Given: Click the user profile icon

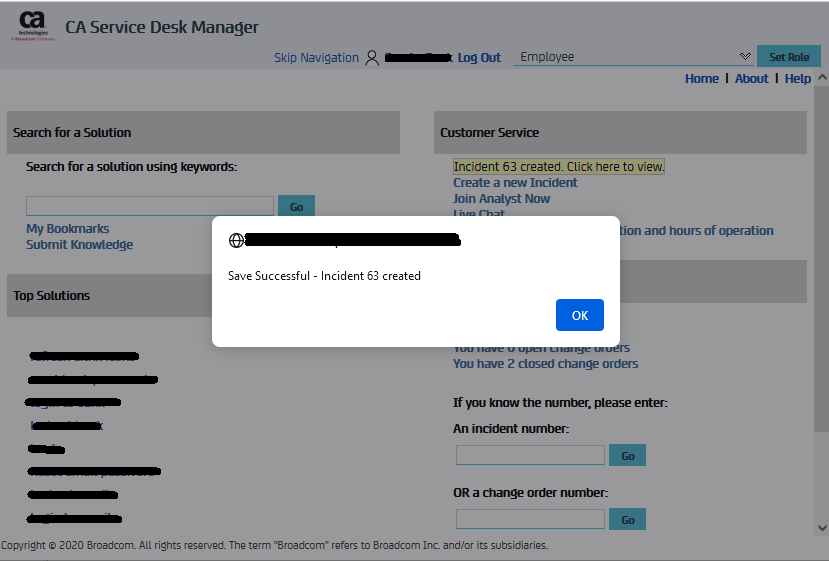Looking at the screenshot, I should pos(372,58).
